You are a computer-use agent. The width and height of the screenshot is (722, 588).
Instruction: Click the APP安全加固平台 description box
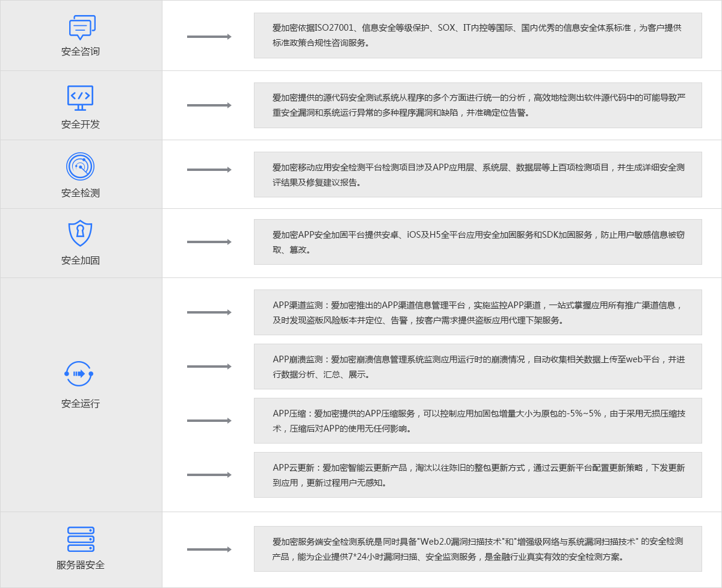click(478, 242)
